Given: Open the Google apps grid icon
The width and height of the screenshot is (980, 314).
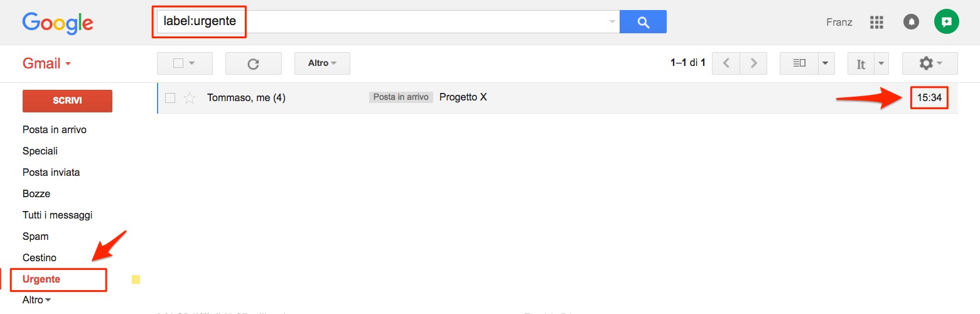Looking at the screenshot, I should point(876,23).
